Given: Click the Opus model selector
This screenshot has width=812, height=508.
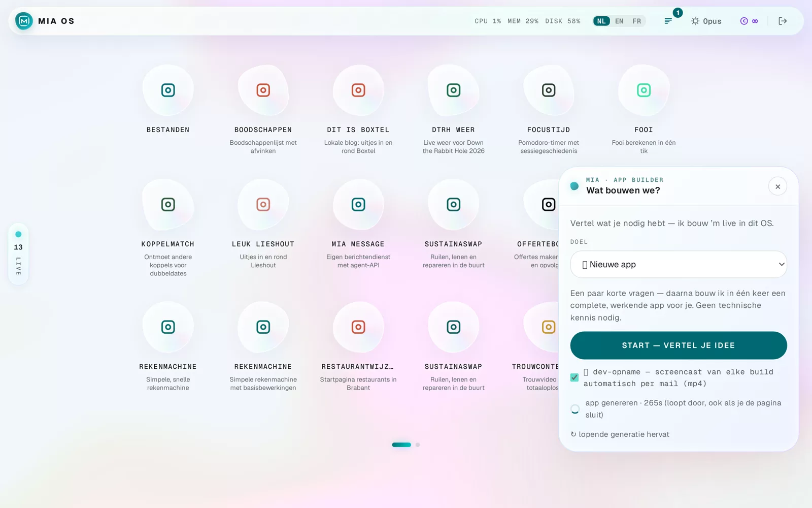Looking at the screenshot, I should (706, 21).
